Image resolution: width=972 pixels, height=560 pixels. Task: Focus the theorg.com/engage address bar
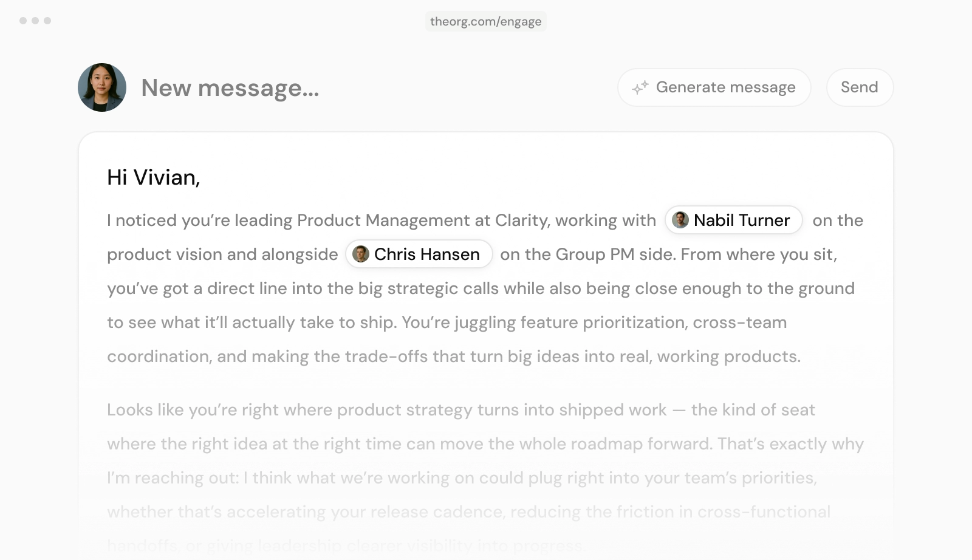coord(486,21)
